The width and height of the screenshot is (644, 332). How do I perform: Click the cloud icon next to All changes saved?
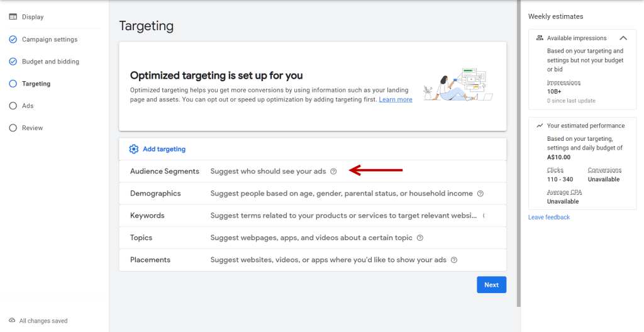[x=12, y=321]
